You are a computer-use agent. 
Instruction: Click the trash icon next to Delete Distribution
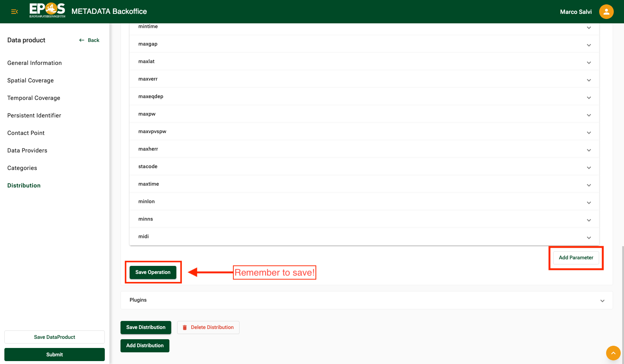click(x=185, y=327)
